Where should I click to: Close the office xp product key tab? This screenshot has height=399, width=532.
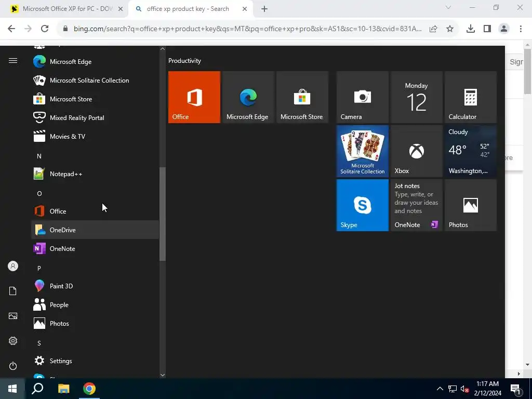point(245,9)
